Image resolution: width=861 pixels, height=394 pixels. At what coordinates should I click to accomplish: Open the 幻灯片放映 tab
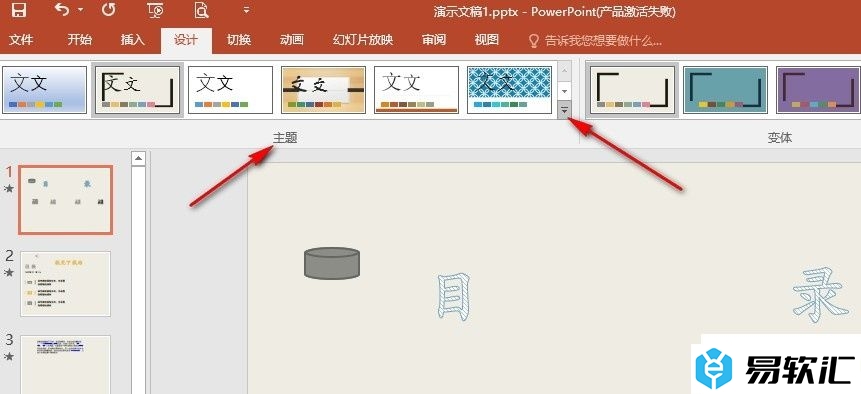pyautogui.click(x=363, y=40)
